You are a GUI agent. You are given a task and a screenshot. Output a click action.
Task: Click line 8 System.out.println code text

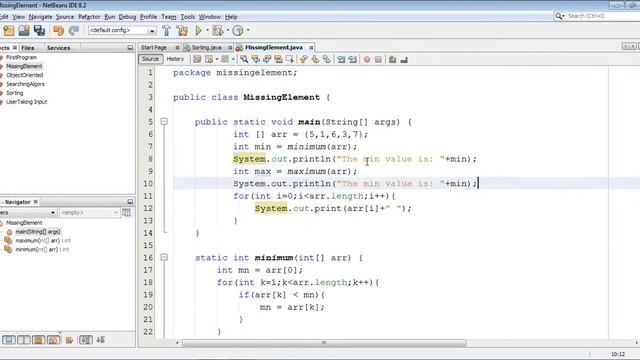point(355,159)
